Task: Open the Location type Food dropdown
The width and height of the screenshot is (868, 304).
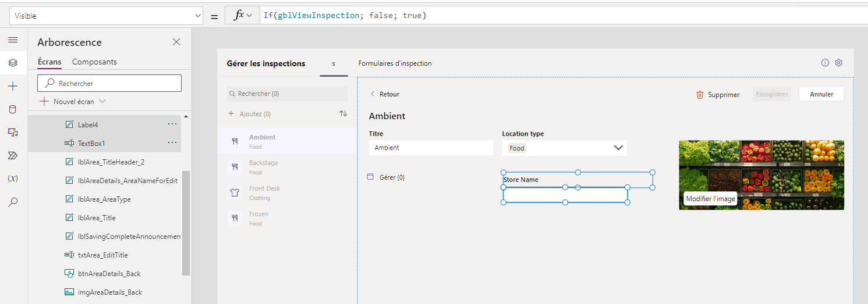Action: point(564,148)
